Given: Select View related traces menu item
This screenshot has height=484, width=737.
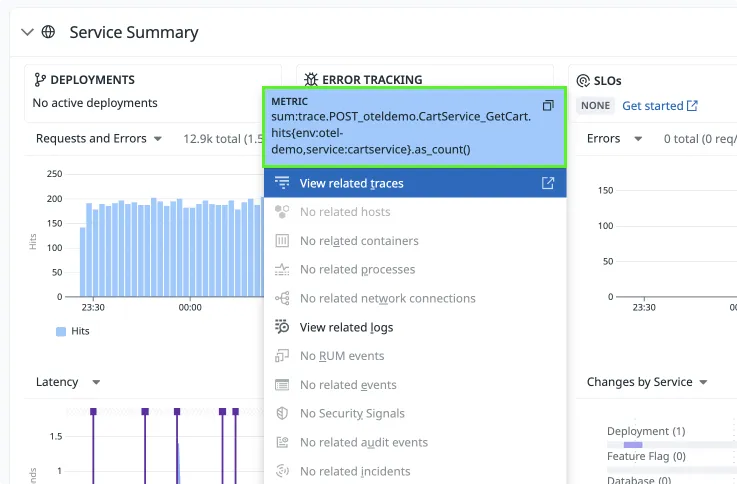Looking at the screenshot, I should [x=352, y=183].
